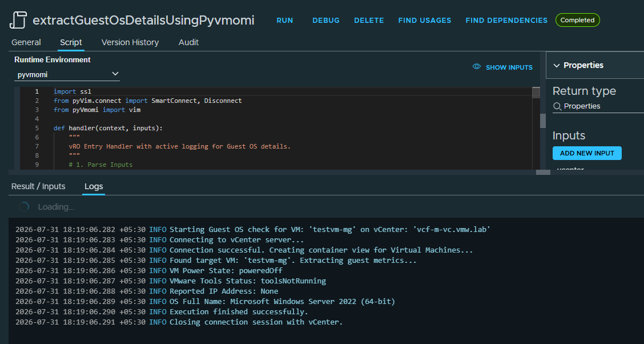Viewport: 644px width, 344px height.
Task: Click the Runtime Environment label
Action: pyautogui.click(x=53, y=59)
